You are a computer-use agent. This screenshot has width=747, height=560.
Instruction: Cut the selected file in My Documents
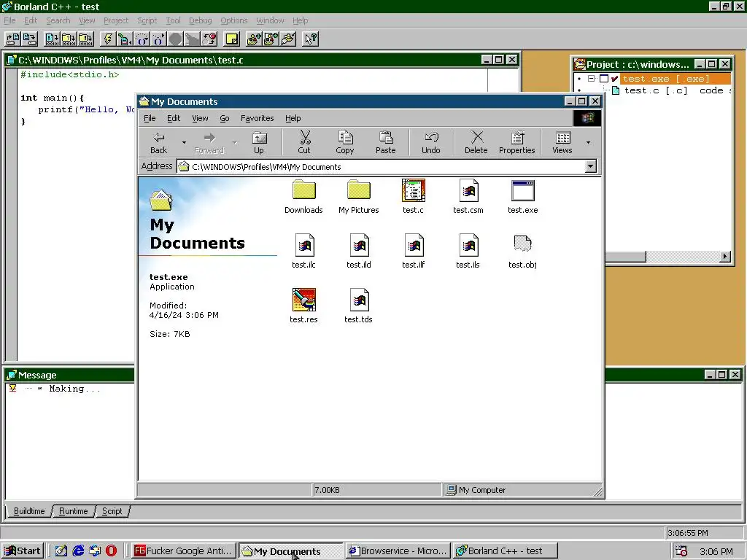pos(304,143)
